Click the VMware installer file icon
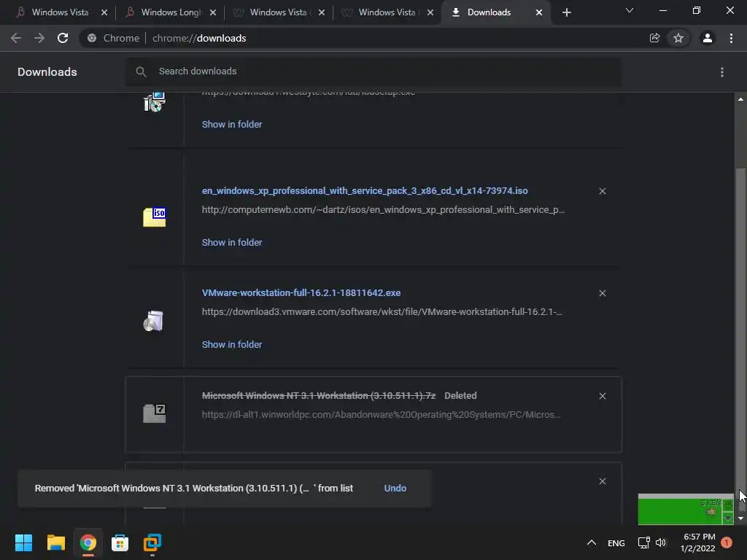The width and height of the screenshot is (747, 560). click(153, 321)
